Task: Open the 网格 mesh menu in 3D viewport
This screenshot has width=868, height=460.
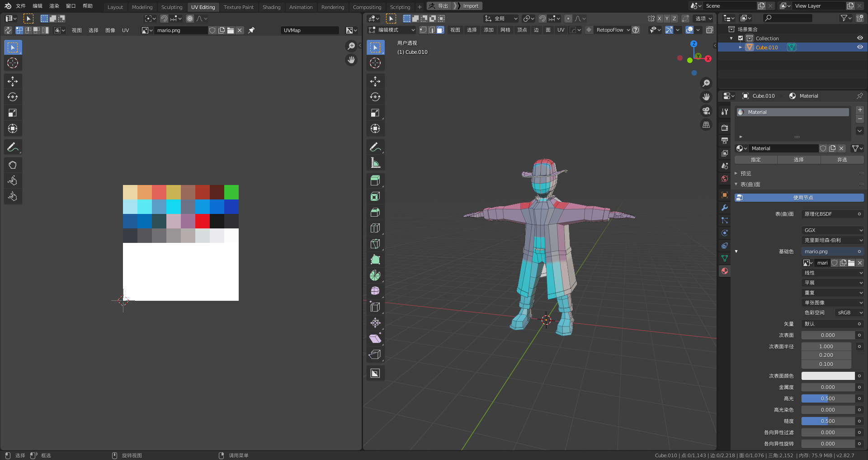Action: pos(505,30)
